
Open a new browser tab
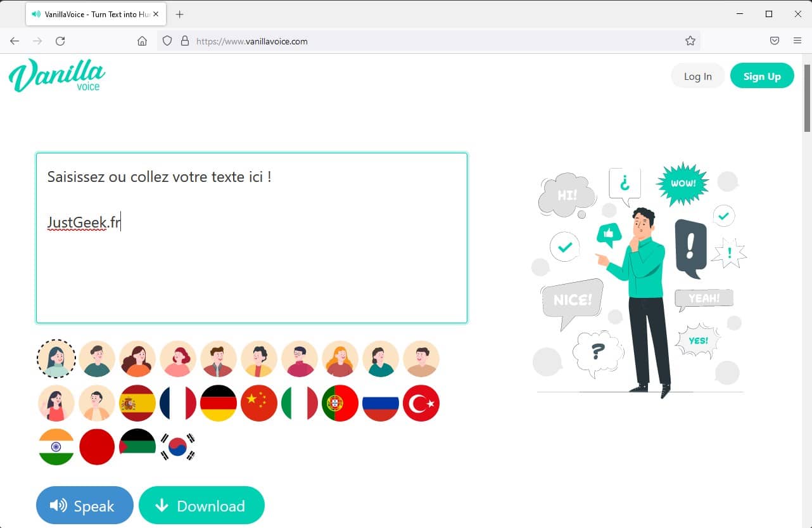click(180, 14)
